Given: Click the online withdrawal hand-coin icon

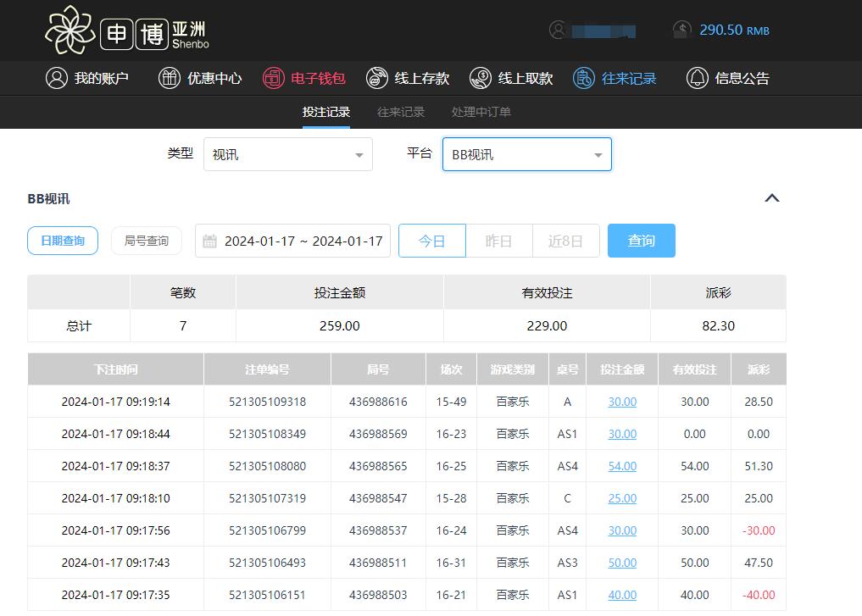Looking at the screenshot, I should [481, 78].
